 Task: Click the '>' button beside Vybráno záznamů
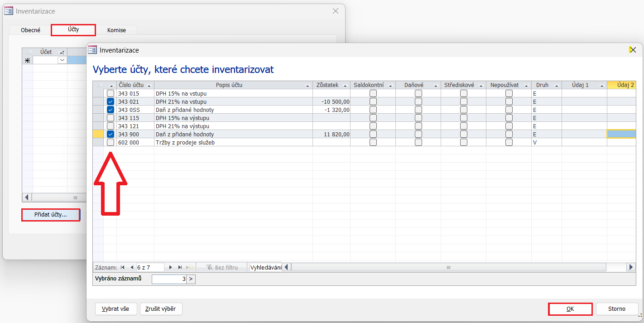click(191, 279)
